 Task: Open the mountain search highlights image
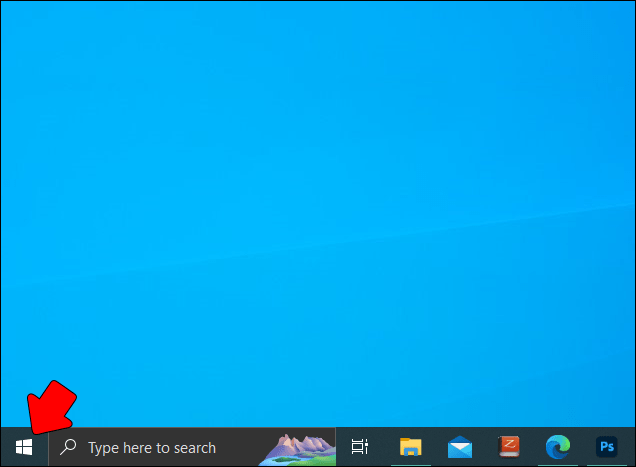[x=297, y=450]
